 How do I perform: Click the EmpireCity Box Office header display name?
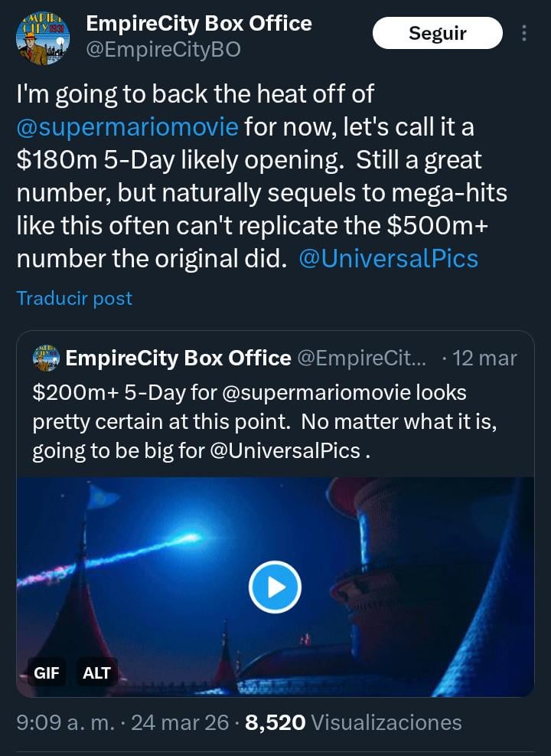tap(199, 24)
